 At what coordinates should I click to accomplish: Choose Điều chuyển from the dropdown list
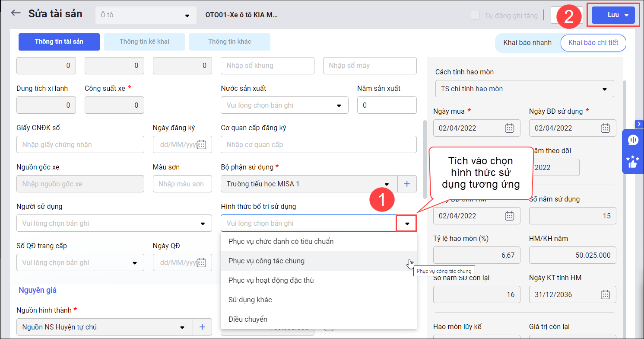(x=248, y=319)
